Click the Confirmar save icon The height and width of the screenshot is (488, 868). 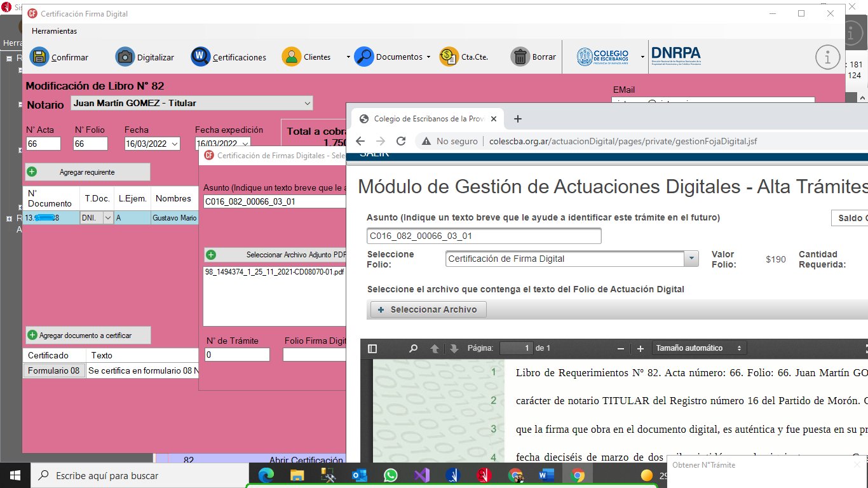39,57
